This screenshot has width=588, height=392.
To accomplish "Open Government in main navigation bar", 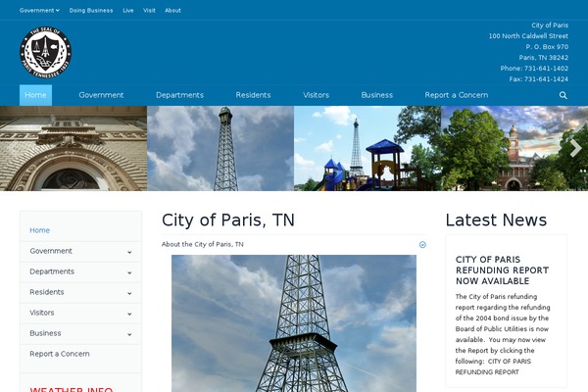I will pos(101,95).
